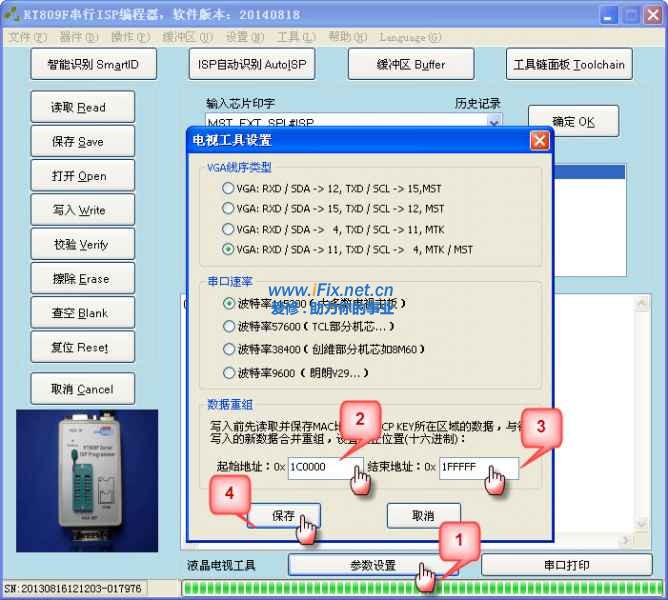The image size is (668, 600).
Task: Select VGA RXD/SDA 12, TXD/SCL 15 MST option
Action: tap(229, 188)
